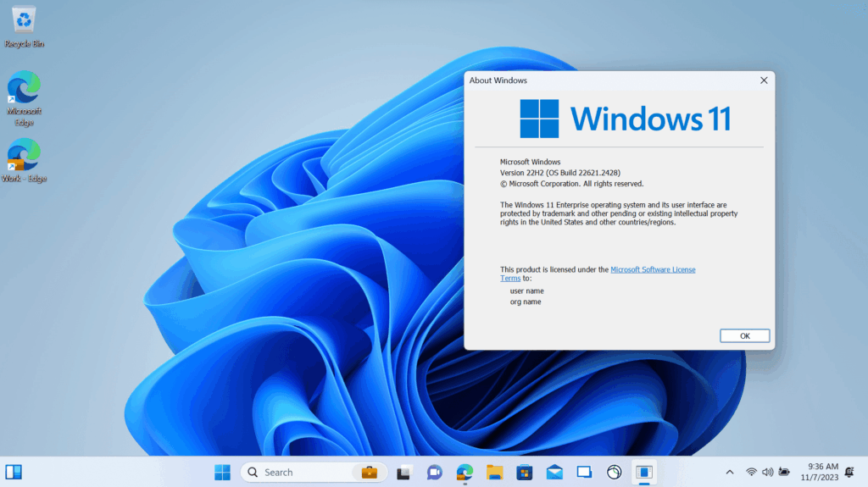The height and width of the screenshot is (487, 868).
Task: Check the battery status icon
Action: click(x=784, y=472)
